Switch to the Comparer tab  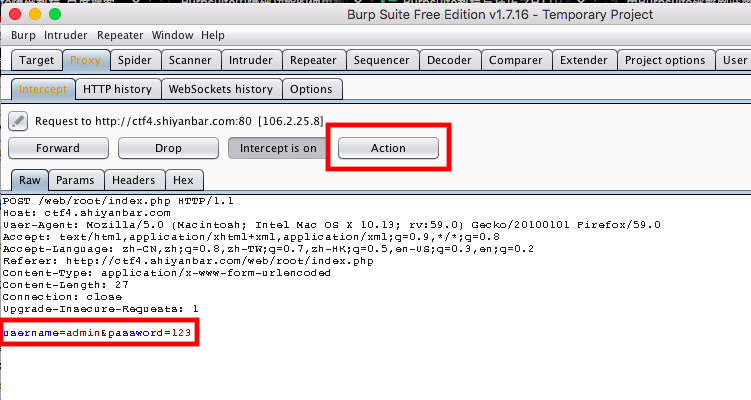tap(516, 60)
